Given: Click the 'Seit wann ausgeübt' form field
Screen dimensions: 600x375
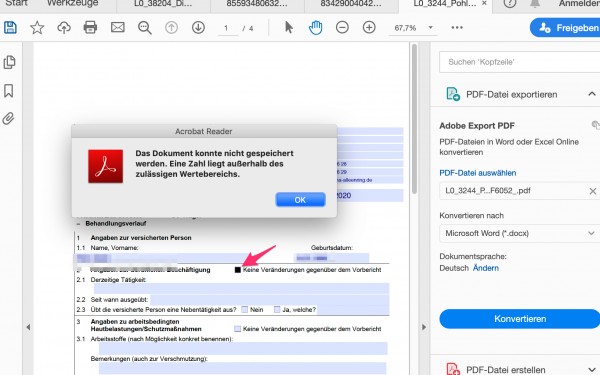Looking at the screenshot, I should pos(269,299).
